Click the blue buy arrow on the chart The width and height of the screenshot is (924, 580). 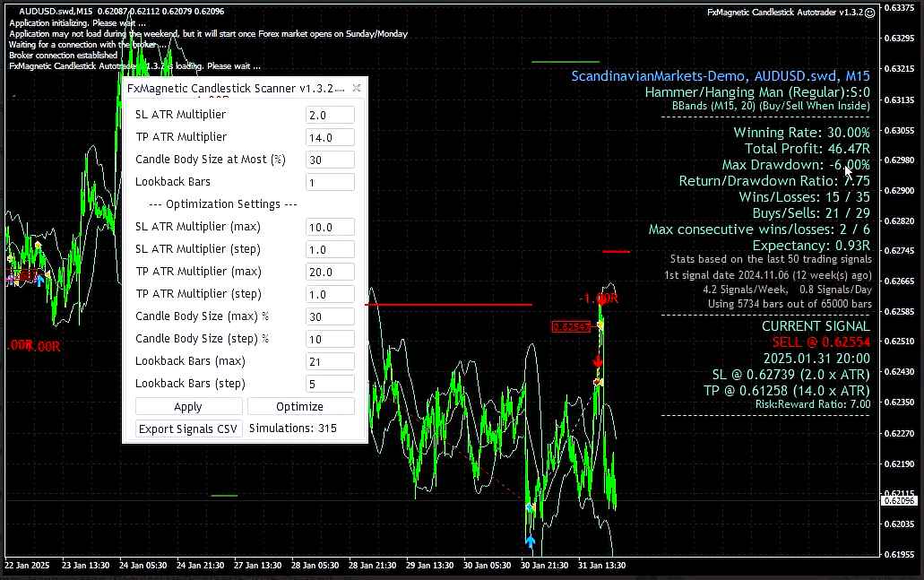click(x=530, y=541)
